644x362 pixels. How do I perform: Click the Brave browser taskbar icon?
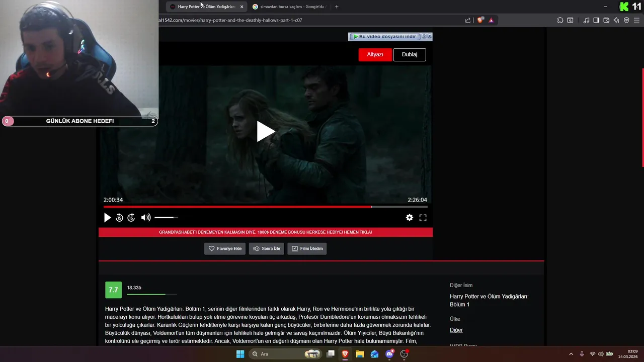(345, 354)
